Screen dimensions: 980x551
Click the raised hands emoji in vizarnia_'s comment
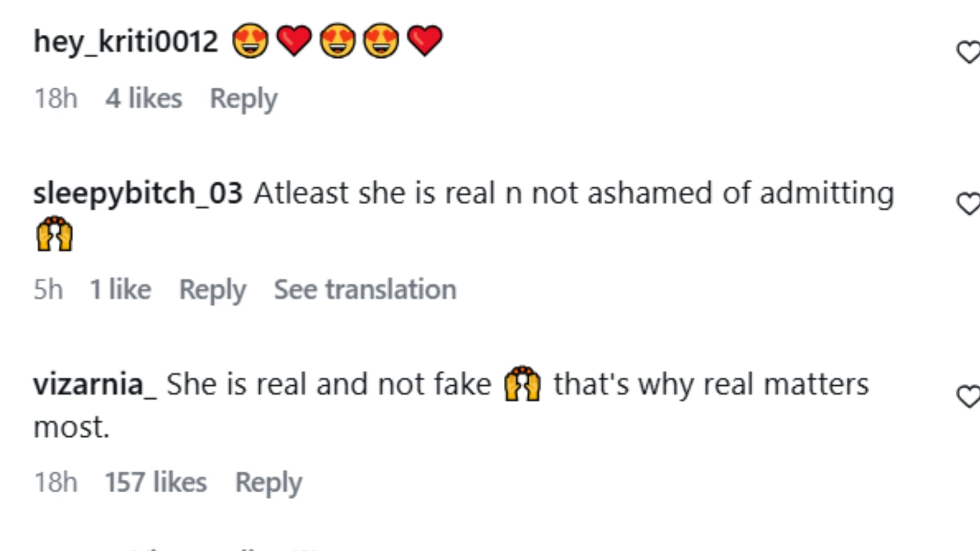pyautogui.click(x=522, y=384)
